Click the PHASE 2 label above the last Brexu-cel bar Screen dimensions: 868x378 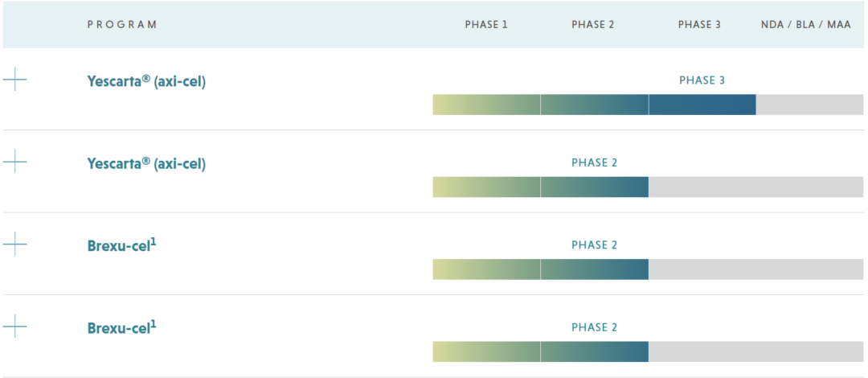click(x=594, y=327)
